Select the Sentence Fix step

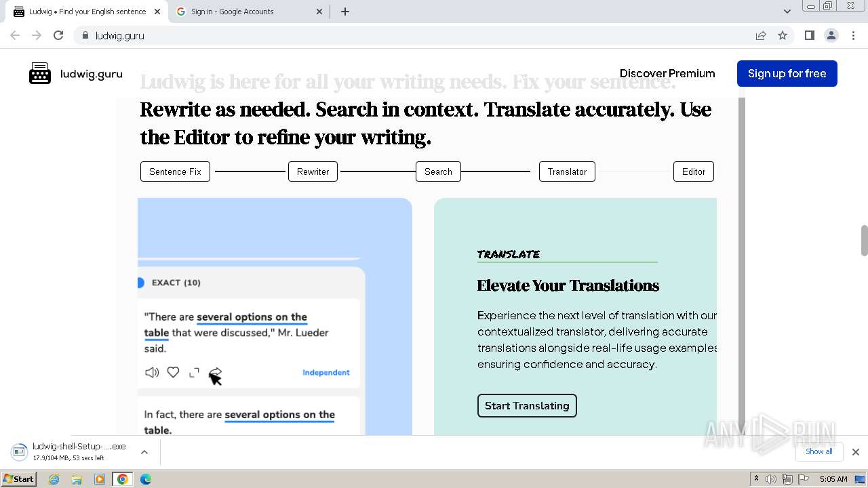point(175,171)
